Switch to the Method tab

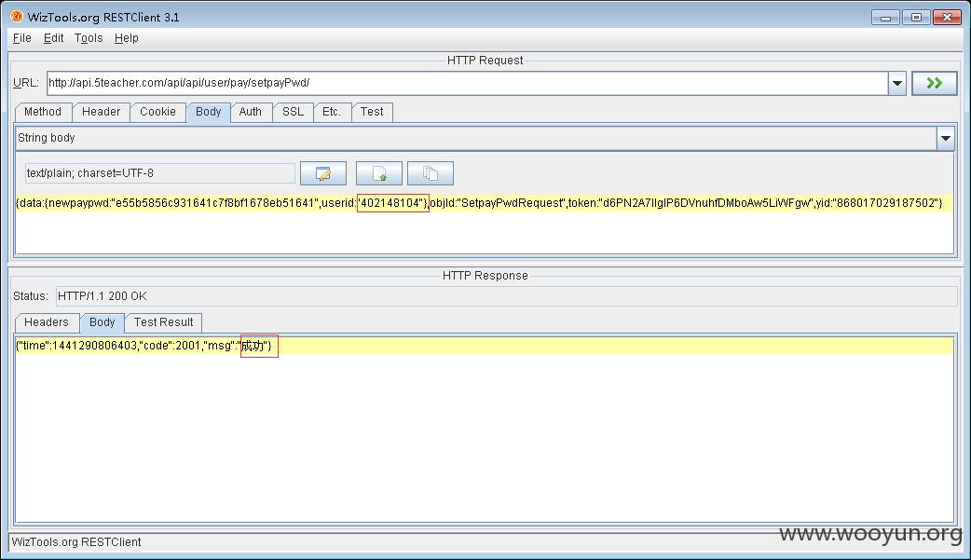coord(43,112)
